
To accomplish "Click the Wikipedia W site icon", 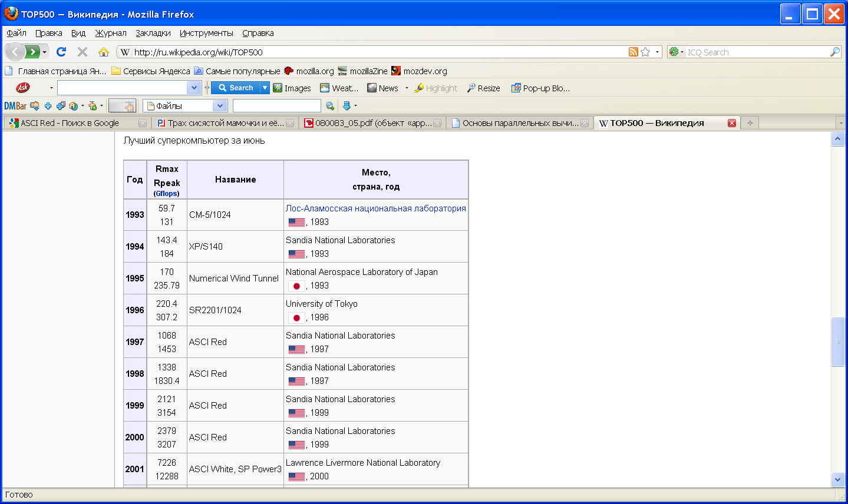I will [125, 52].
